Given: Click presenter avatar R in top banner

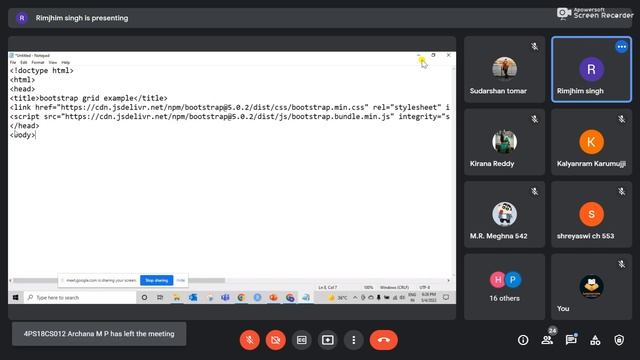Looking at the screenshot, I should point(22,18).
